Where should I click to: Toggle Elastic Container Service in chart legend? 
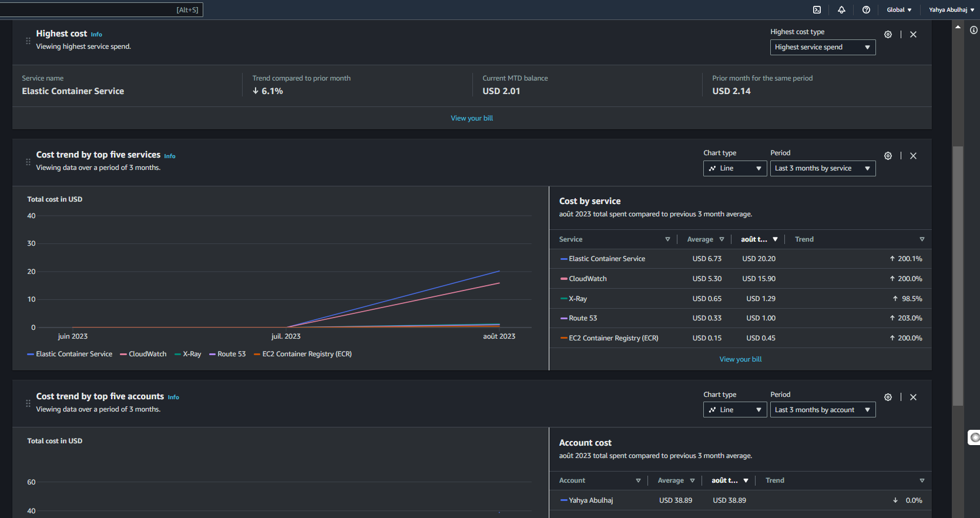pyautogui.click(x=69, y=354)
